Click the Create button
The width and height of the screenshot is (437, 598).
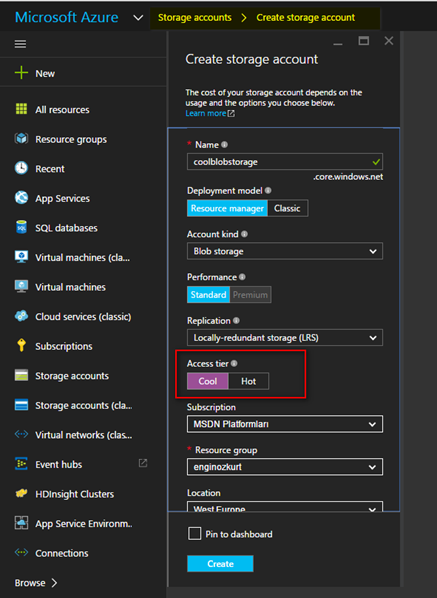coord(220,564)
